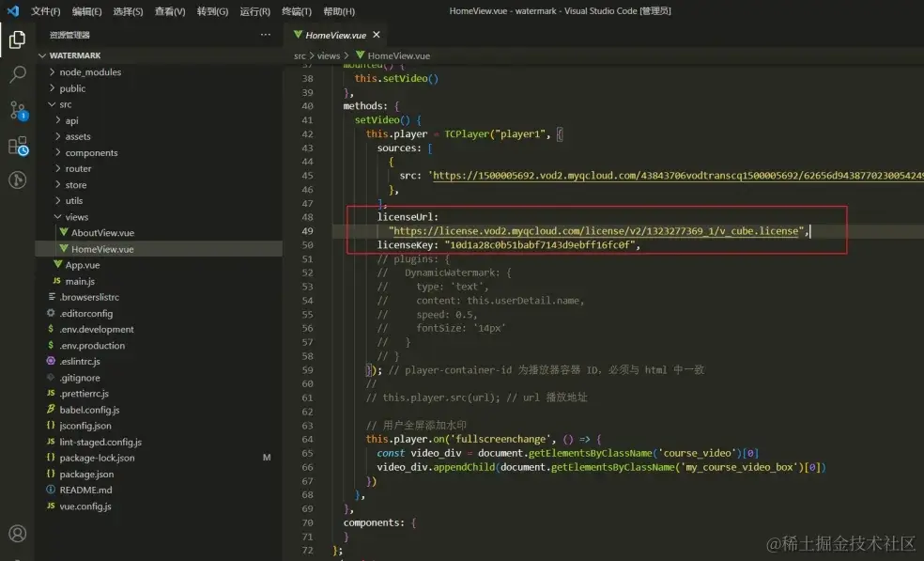Expand the api folder

point(58,119)
